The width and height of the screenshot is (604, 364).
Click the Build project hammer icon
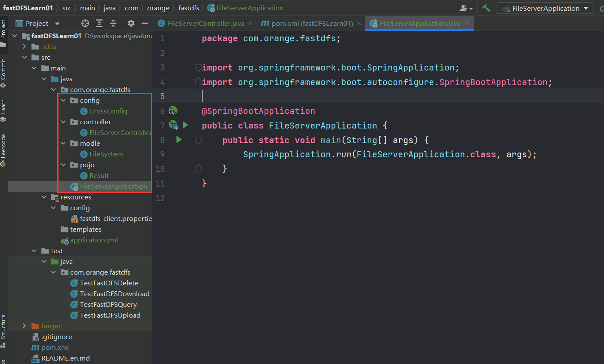pyautogui.click(x=486, y=8)
